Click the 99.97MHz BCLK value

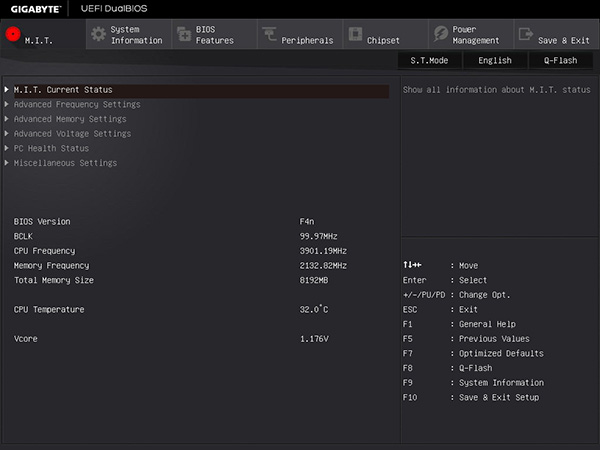click(x=318, y=236)
